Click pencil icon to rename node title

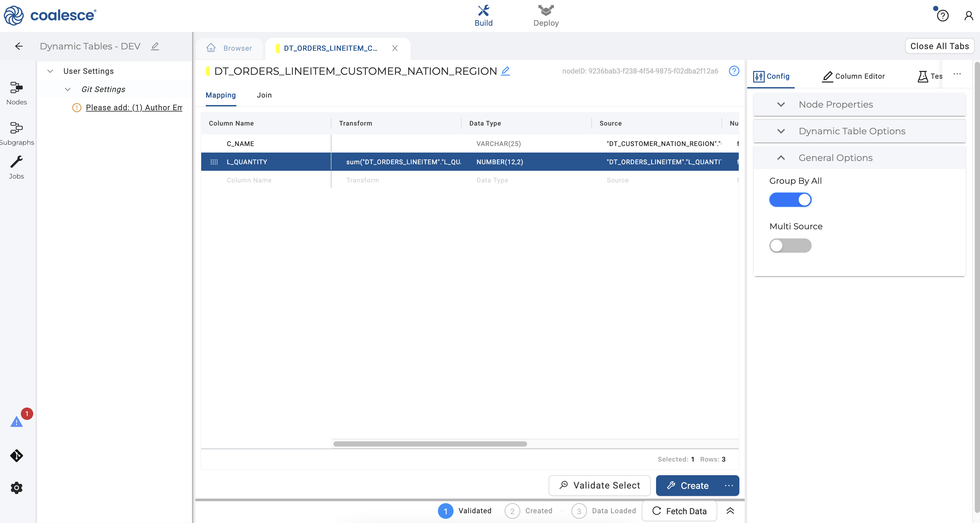pyautogui.click(x=505, y=71)
